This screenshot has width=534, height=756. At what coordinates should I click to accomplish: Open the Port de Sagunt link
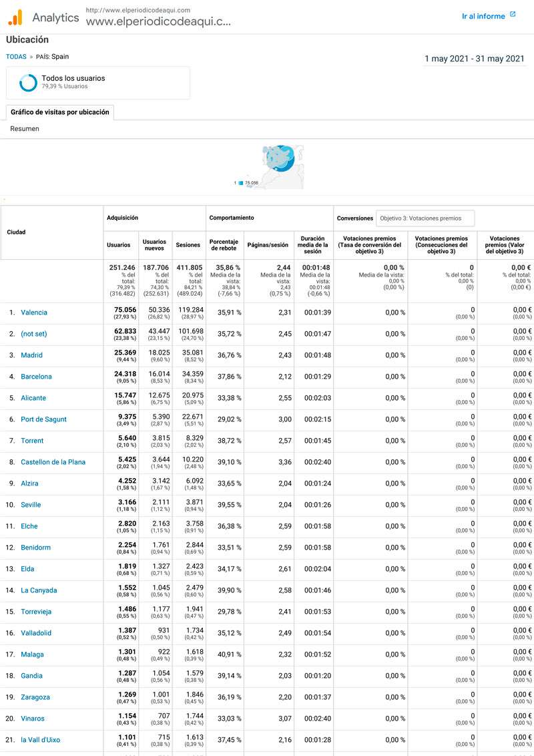pos(43,419)
